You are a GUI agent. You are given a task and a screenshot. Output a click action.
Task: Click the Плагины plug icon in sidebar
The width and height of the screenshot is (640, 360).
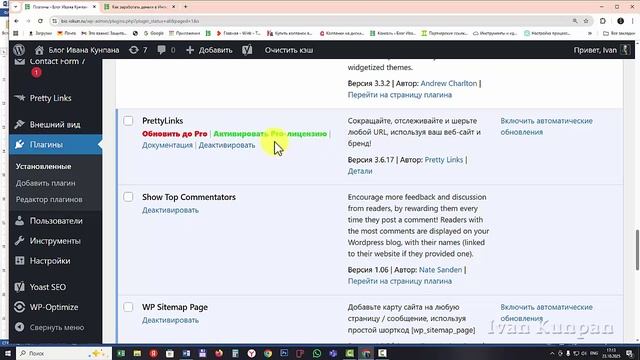click(x=19, y=144)
